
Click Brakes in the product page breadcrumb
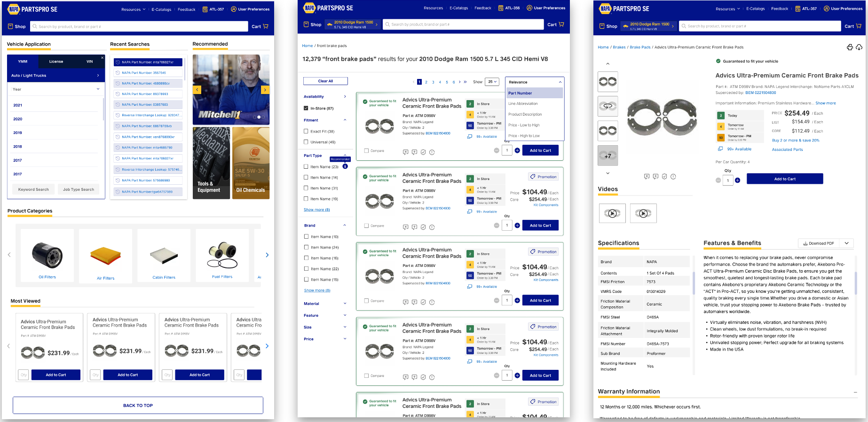[x=619, y=47]
